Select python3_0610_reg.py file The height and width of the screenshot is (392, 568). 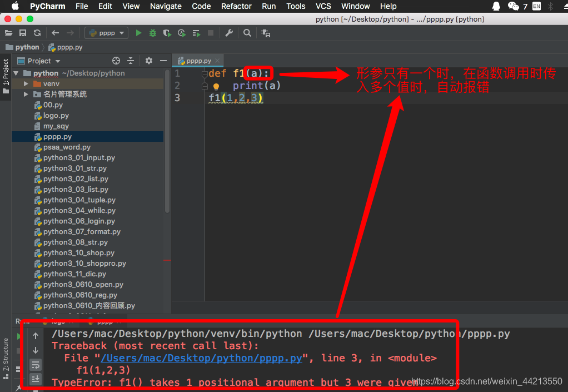tap(80, 295)
